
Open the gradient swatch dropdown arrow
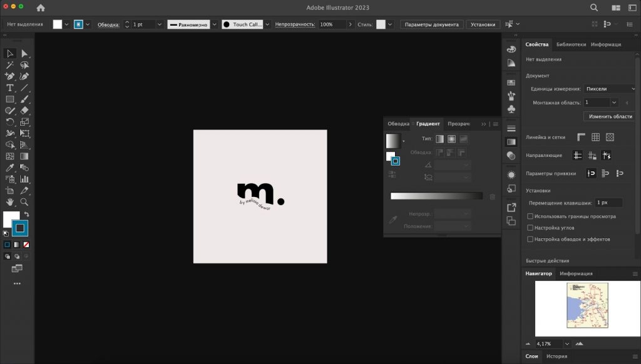(x=404, y=140)
